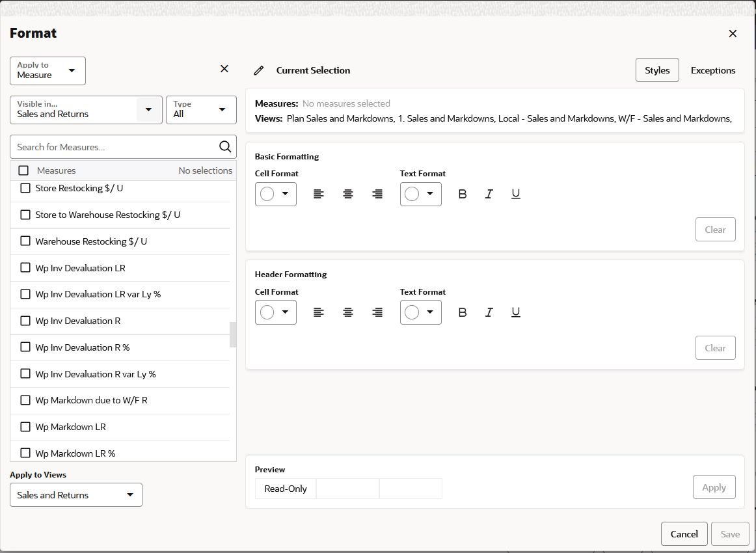Click the pencil edit icon near Current Selection
This screenshot has width=756, height=553.
tap(259, 70)
